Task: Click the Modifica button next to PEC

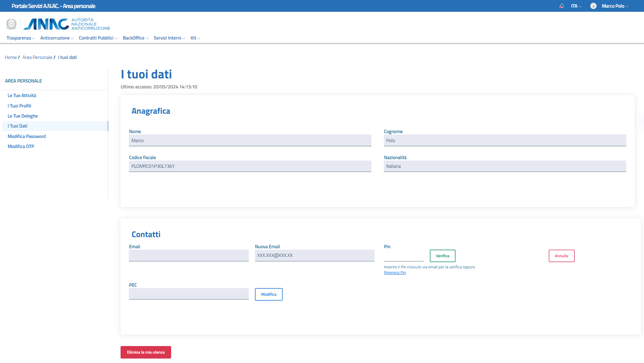Action: 268,294
